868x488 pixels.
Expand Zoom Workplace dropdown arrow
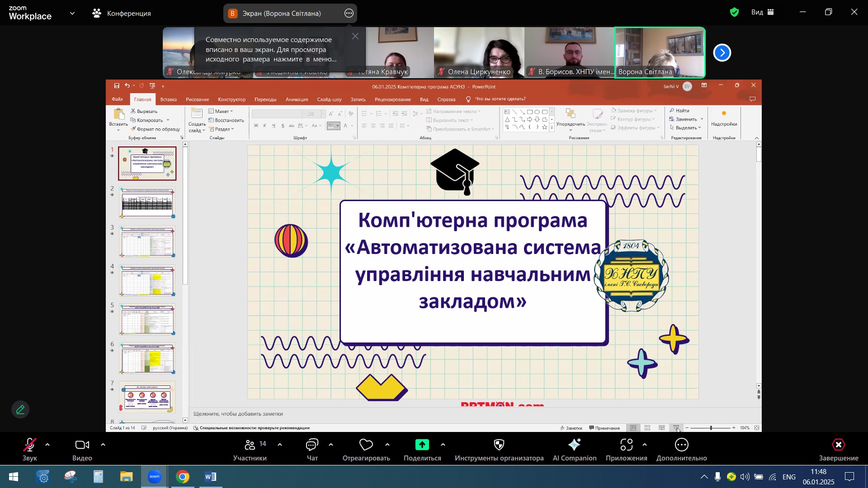click(72, 13)
